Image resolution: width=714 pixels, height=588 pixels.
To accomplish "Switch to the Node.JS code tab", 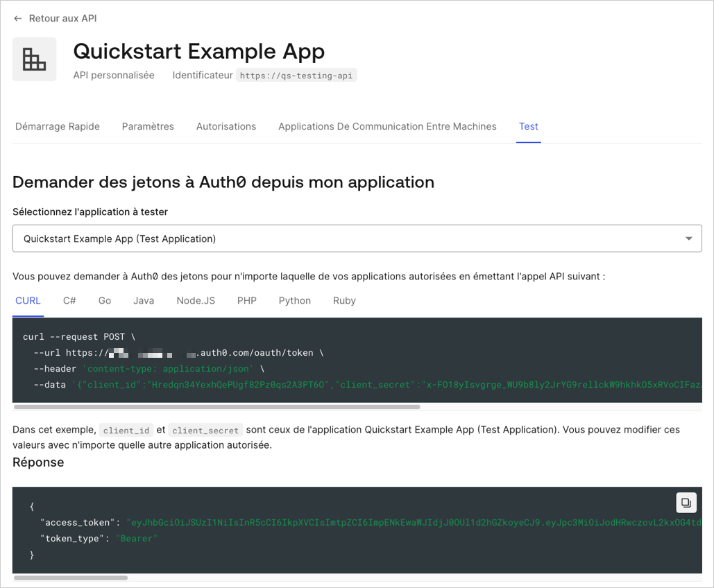I will (196, 301).
